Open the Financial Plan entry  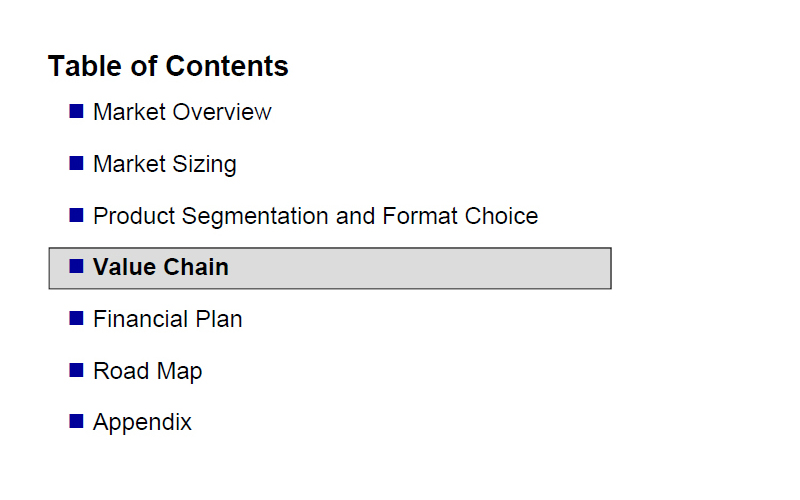[168, 319]
